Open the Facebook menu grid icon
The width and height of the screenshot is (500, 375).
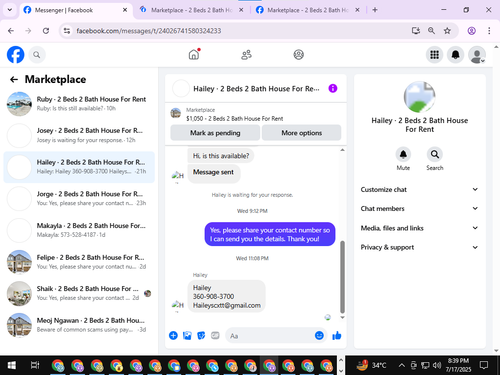[434, 55]
